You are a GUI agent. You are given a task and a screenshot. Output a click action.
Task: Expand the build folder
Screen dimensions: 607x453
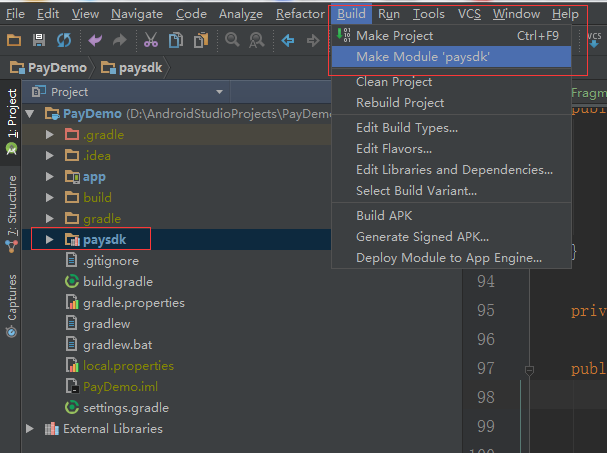(x=50, y=197)
